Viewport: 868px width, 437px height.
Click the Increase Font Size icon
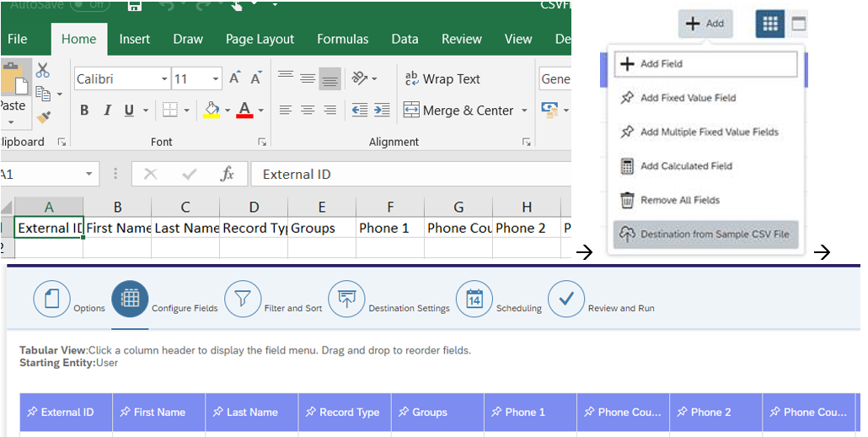[x=236, y=78]
